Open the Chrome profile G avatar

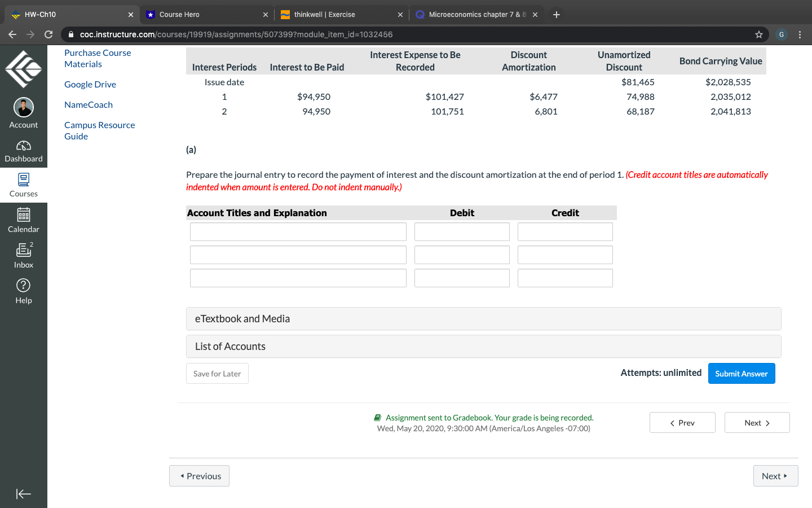tap(782, 34)
